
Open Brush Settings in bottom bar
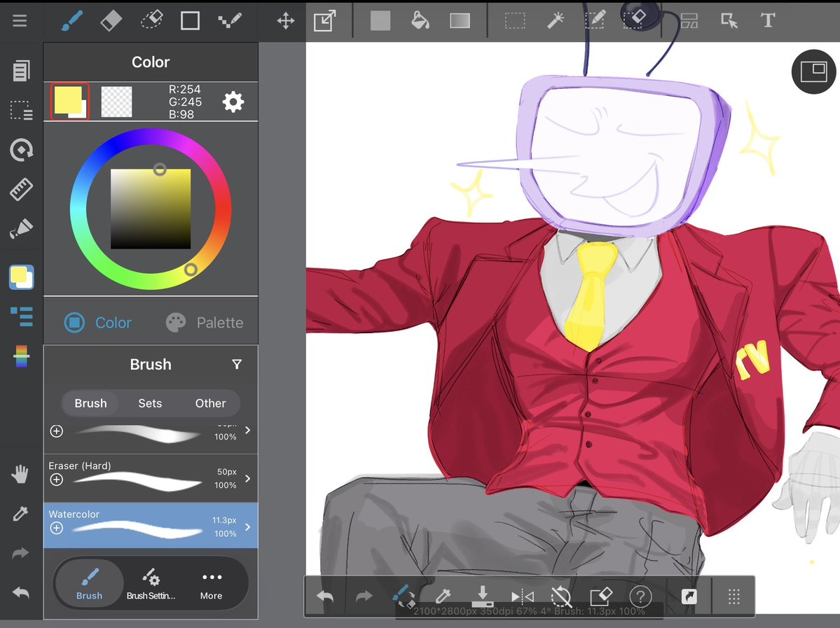point(151,584)
